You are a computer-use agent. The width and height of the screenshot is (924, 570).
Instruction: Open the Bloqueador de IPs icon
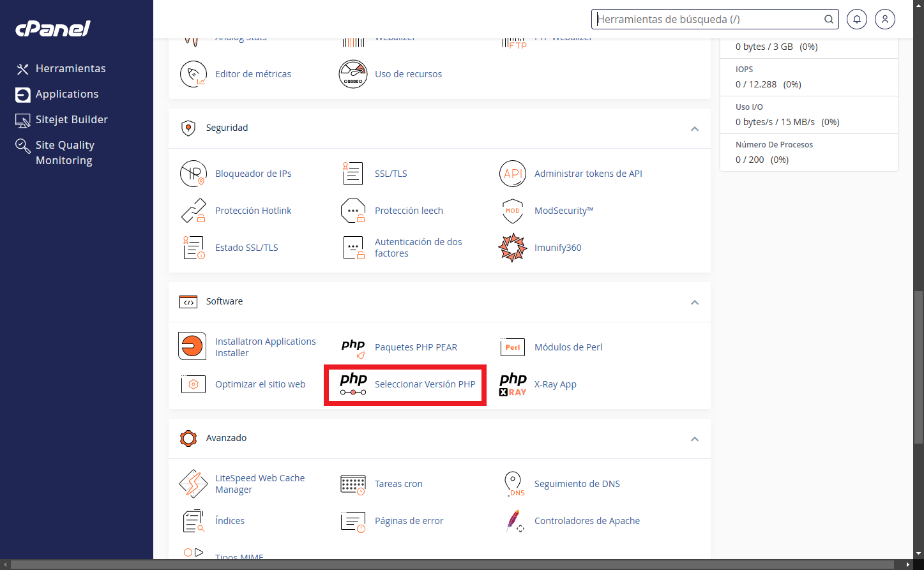pyautogui.click(x=193, y=174)
